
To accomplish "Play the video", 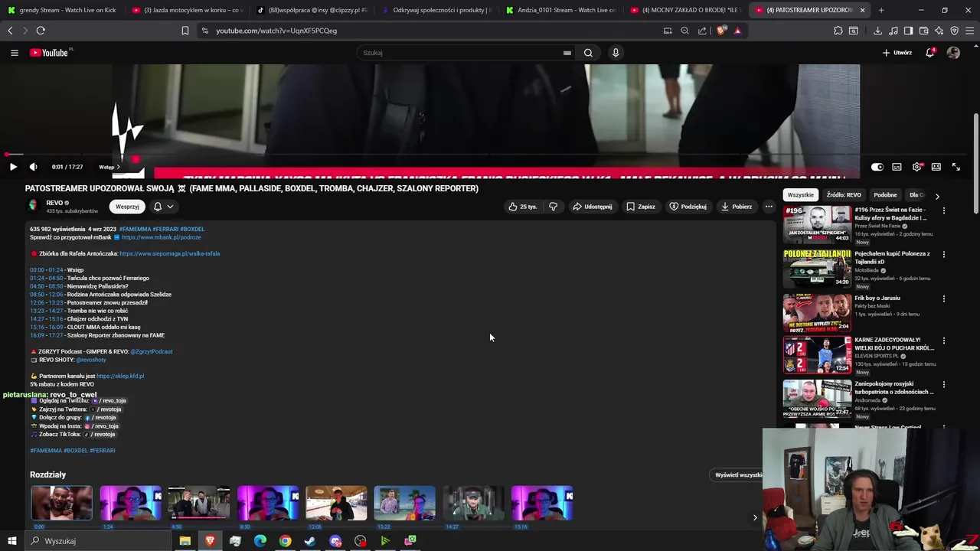I will pyautogui.click(x=13, y=167).
